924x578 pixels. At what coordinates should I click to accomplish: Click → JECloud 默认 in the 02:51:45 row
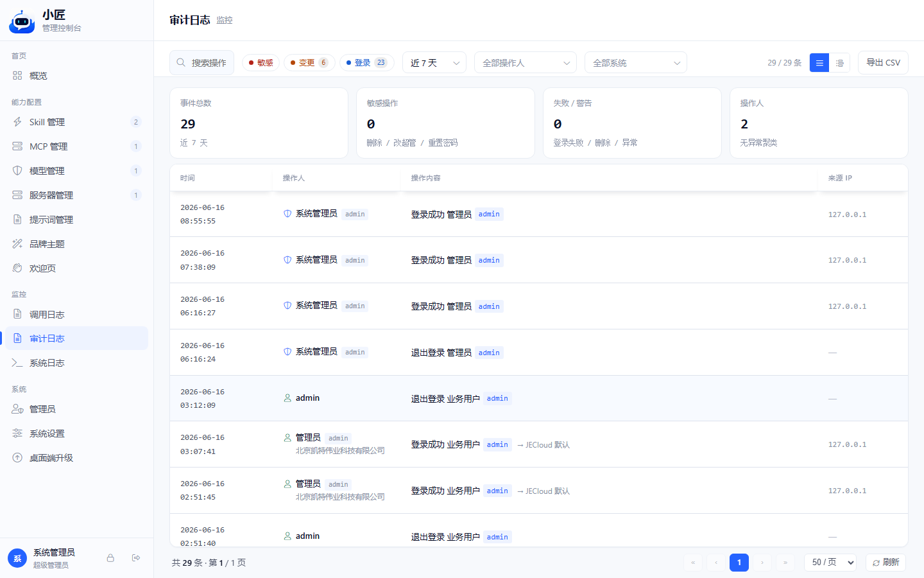(x=543, y=491)
